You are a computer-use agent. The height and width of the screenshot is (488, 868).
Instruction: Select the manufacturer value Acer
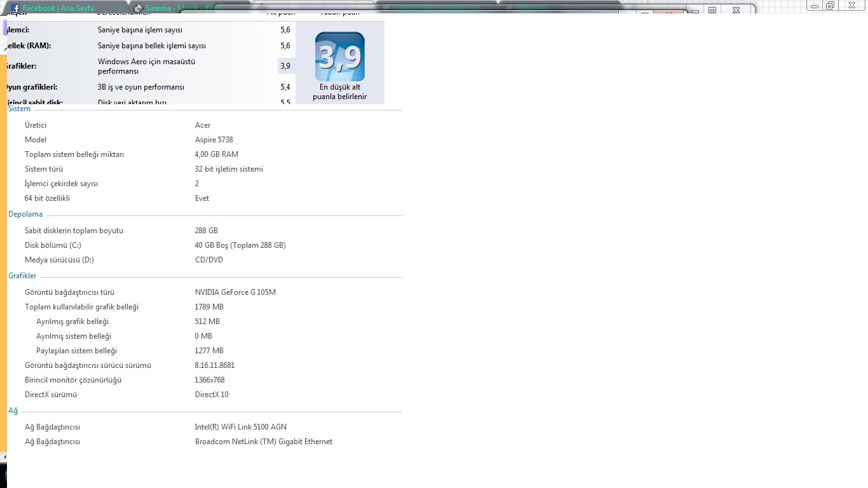click(x=203, y=125)
